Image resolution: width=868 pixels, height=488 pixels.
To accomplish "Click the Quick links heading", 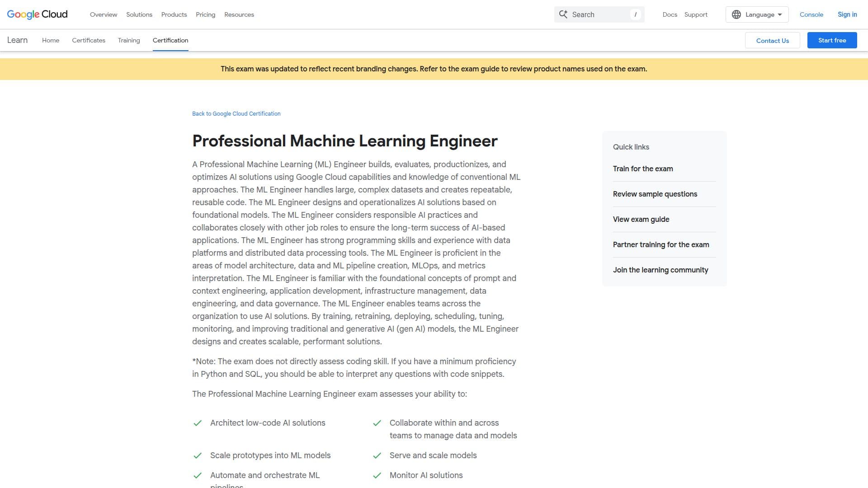I will 631,147.
